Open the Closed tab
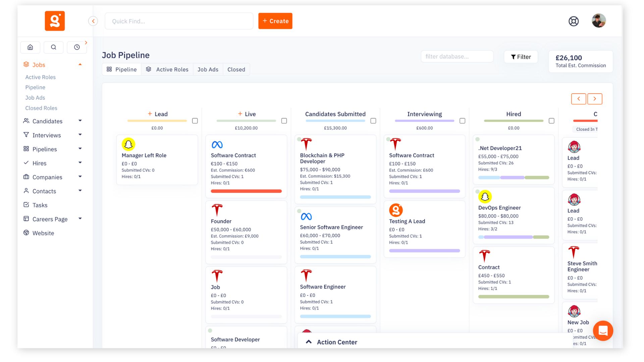The height and width of the screenshot is (362, 644). [x=236, y=69]
